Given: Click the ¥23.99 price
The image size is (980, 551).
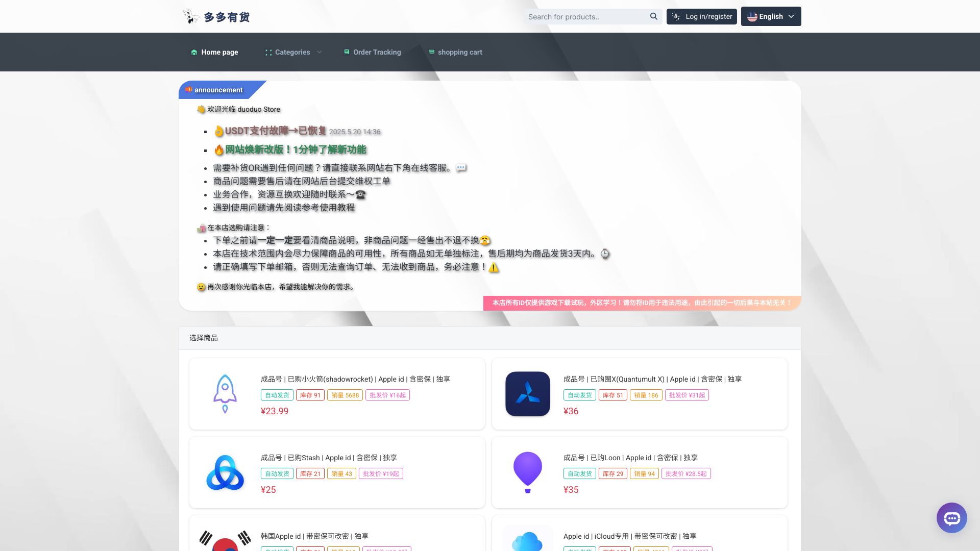Looking at the screenshot, I should pyautogui.click(x=275, y=411).
